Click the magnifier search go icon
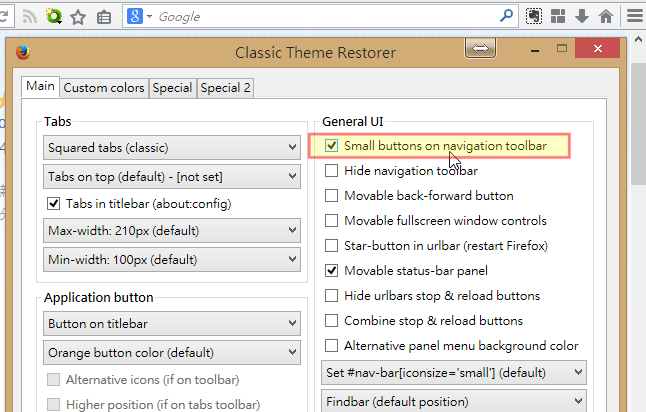Screen dimensions: 646x412 coord(506,16)
